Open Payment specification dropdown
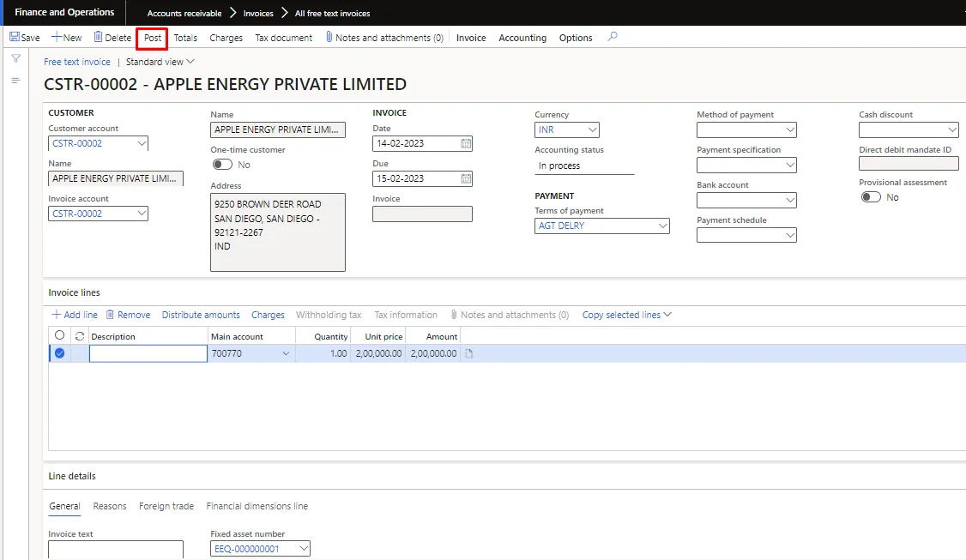This screenshot has height=560, width=966. pyautogui.click(x=790, y=166)
